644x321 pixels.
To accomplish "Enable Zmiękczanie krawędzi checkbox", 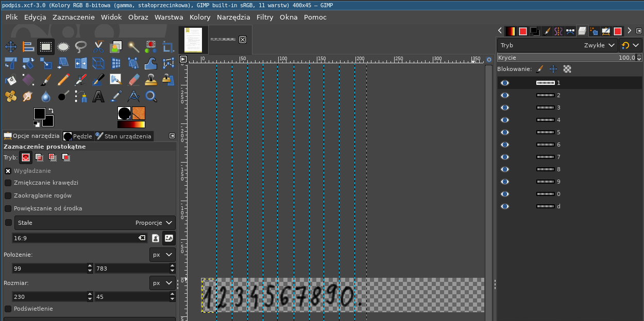I will [x=8, y=183].
